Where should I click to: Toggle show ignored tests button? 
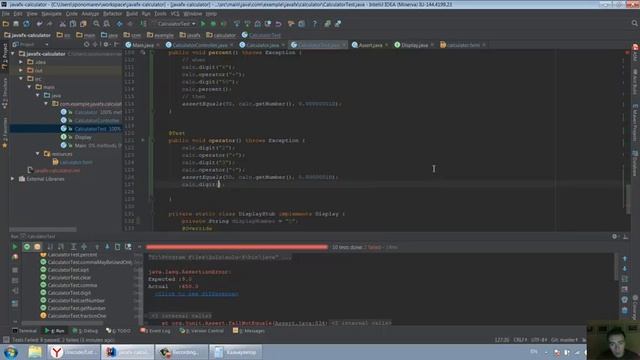coord(37,247)
